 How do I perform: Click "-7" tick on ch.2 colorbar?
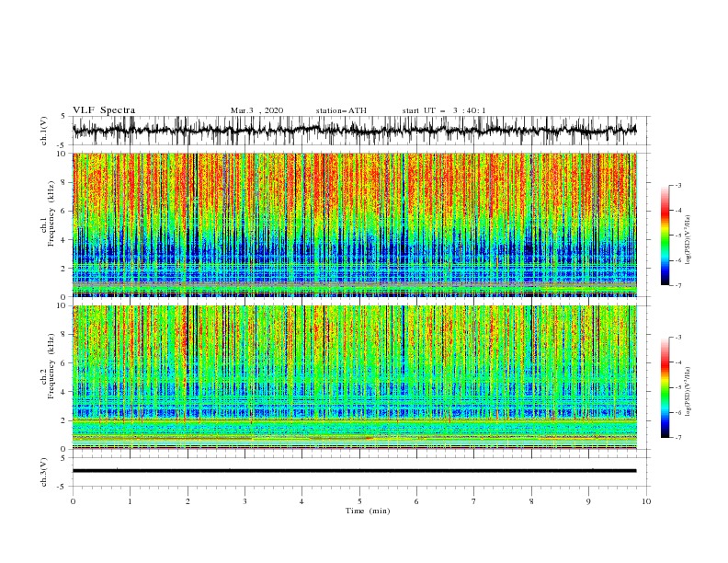pos(677,438)
